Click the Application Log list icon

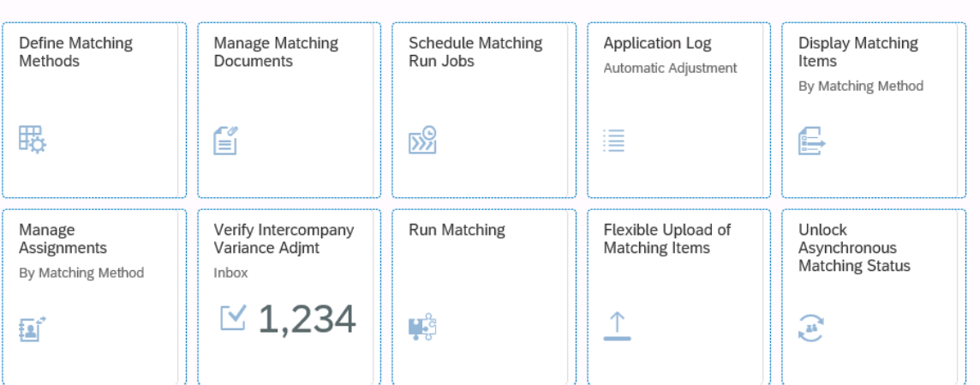tap(614, 141)
